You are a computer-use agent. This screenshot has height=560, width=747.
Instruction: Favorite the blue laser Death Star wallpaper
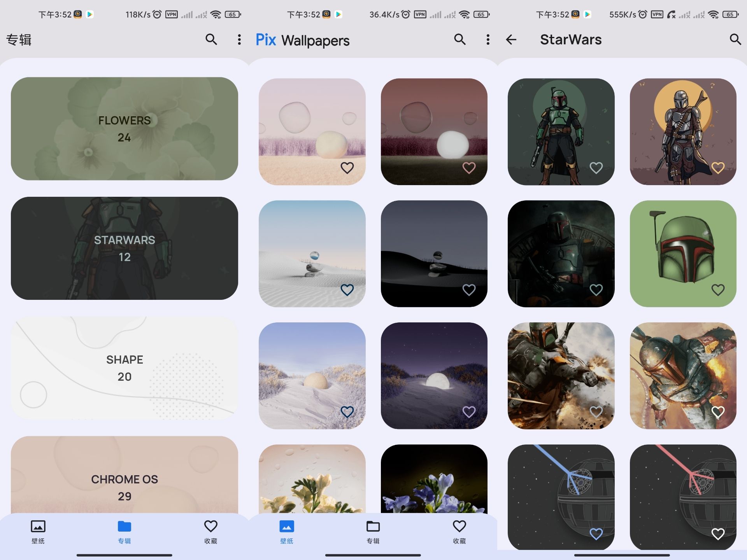pos(596,534)
